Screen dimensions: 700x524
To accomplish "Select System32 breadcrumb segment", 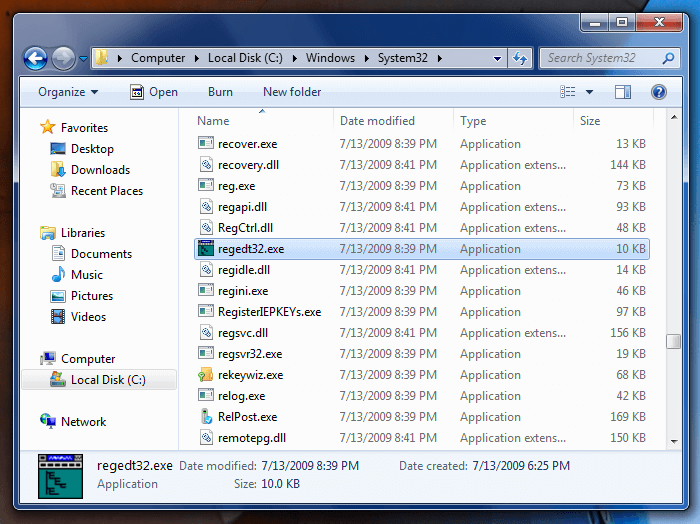I will tap(403, 58).
